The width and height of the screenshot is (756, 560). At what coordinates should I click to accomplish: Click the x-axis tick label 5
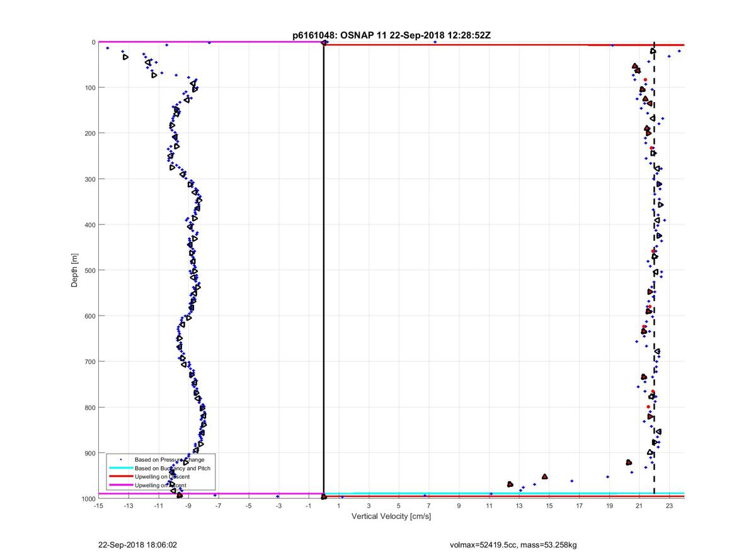(399, 506)
